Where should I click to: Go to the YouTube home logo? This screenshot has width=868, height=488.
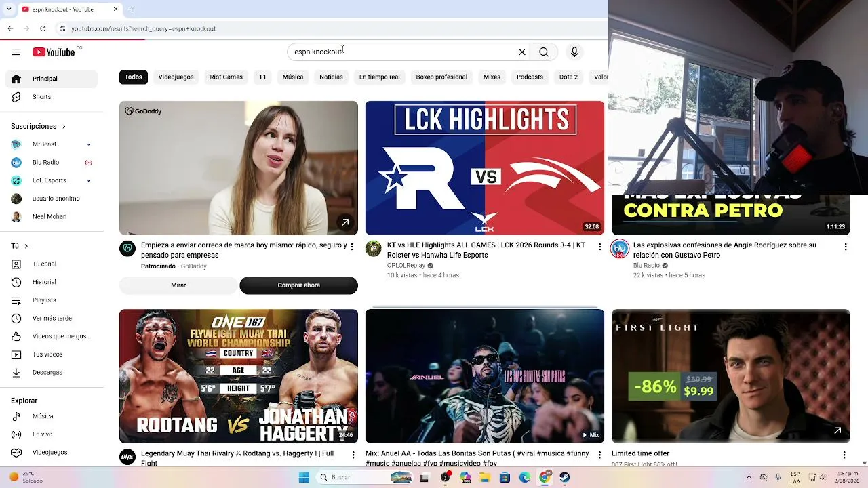click(x=54, y=52)
